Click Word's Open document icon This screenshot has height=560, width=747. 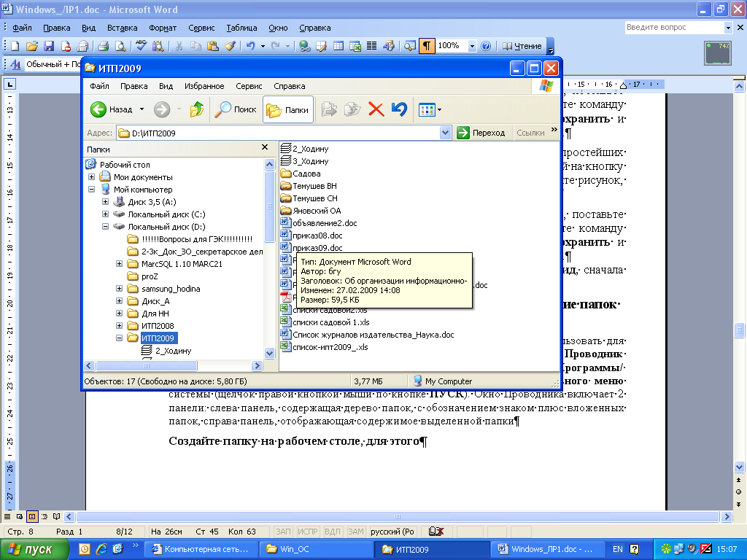(x=32, y=46)
